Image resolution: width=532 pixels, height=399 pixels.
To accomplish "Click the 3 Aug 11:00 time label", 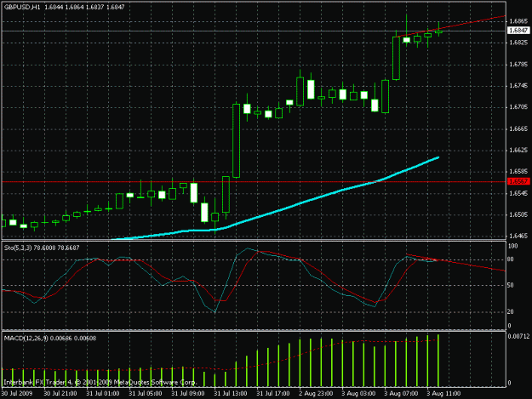I will (443, 393).
